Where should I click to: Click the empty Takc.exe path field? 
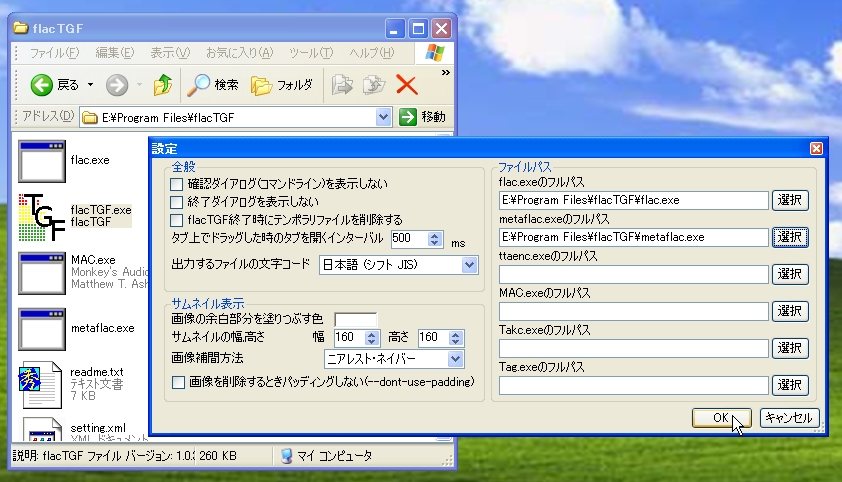[634, 348]
